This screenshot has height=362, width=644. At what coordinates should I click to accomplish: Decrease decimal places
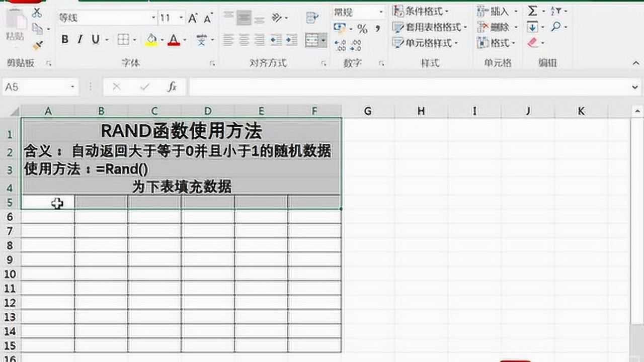pos(356,45)
